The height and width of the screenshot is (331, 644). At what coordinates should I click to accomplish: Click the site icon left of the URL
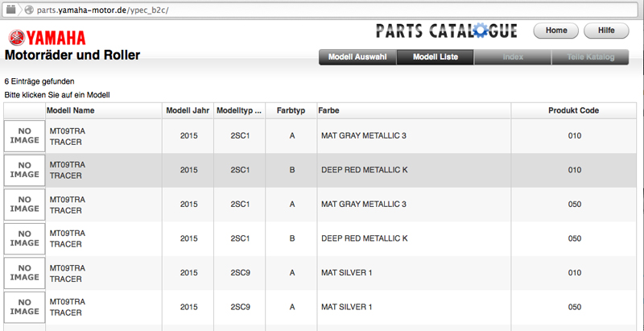click(29, 9)
